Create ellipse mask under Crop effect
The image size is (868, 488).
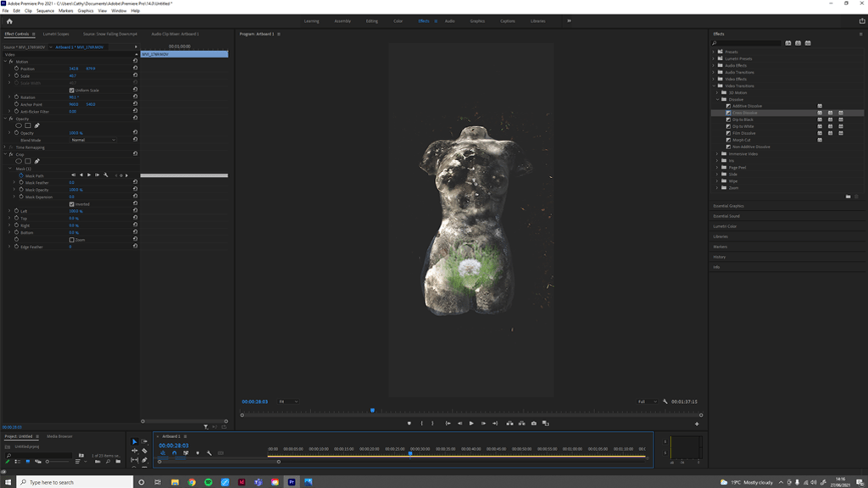tap(19, 161)
